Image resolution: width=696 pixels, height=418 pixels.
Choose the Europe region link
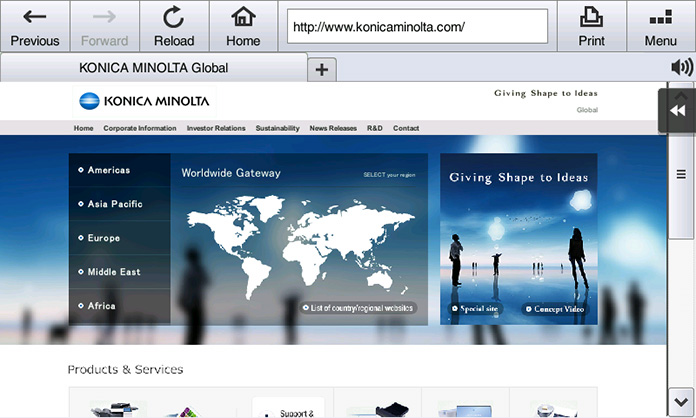pos(103,238)
